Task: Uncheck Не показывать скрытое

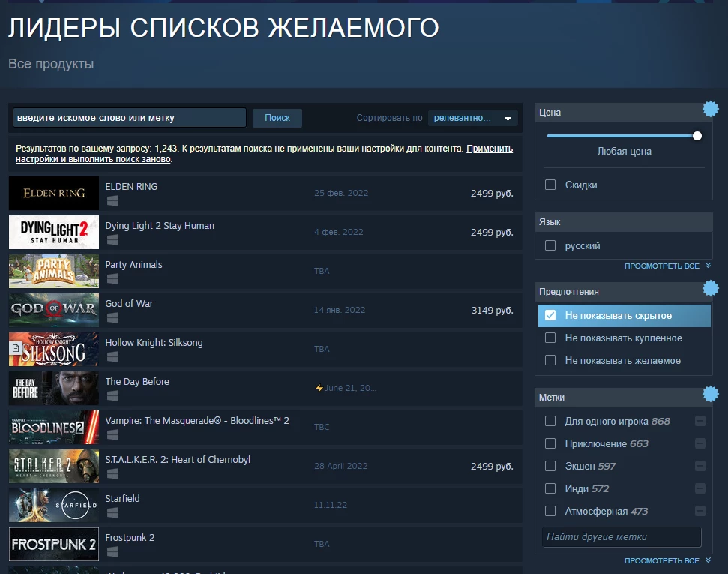Action: click(550, 315)
